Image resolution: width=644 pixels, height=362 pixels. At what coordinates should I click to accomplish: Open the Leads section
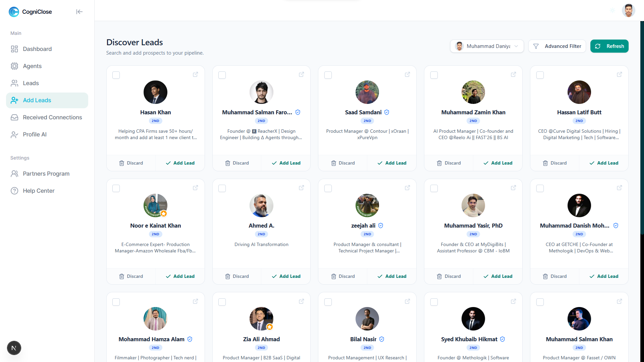(47, 83)
